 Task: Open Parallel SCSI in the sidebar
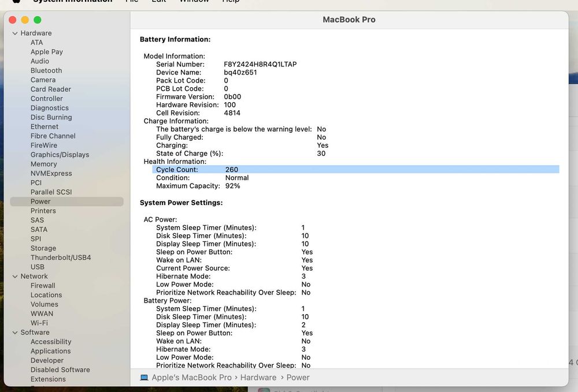tap(51, 192)
